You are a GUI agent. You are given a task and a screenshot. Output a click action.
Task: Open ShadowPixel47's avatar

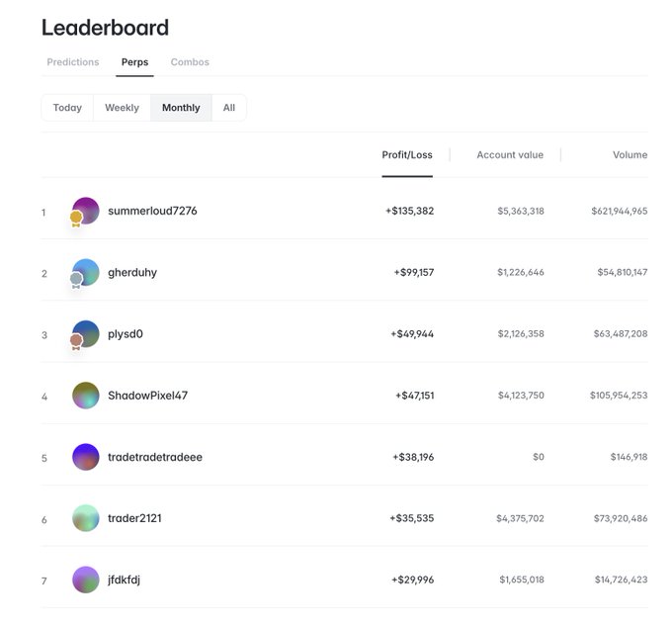86,395
